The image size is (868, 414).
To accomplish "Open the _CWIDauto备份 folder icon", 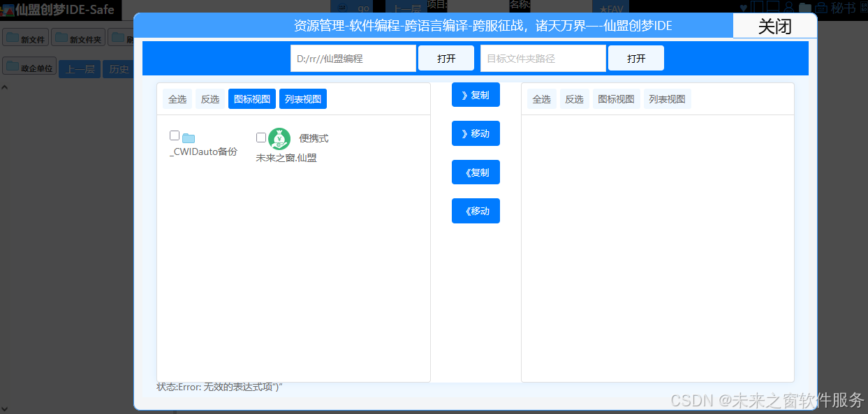I will 189,138.
